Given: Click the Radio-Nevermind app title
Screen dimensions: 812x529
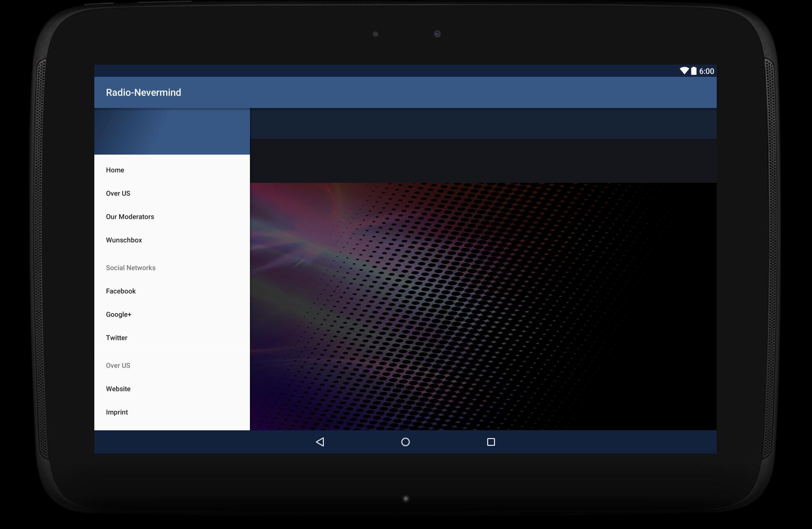Looking at the screenshot, I should point(143,92).
